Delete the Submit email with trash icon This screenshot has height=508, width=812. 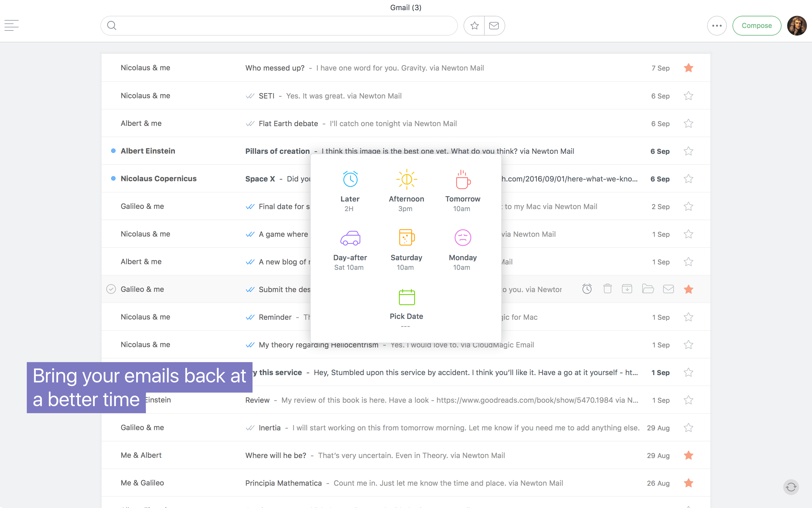[x=607, y=289]
